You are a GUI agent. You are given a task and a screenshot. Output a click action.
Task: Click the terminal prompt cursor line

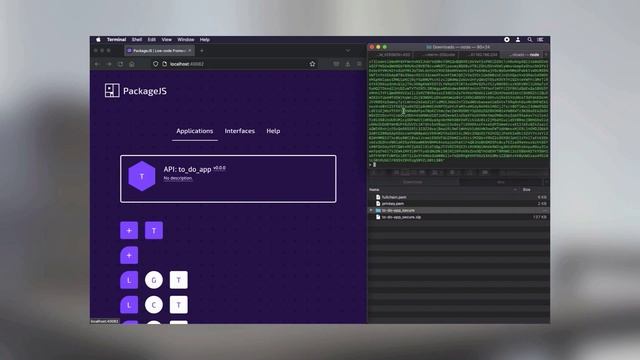(x=459, y=164)
